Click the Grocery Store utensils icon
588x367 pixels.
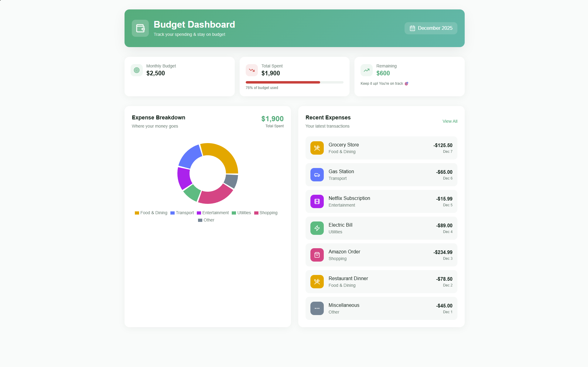coord(317,148)
